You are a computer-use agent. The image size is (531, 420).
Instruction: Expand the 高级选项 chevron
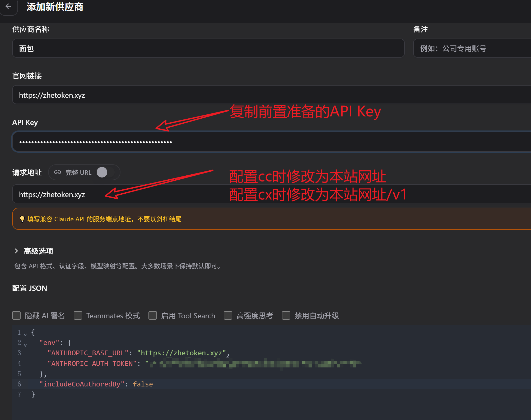(16, 251)
